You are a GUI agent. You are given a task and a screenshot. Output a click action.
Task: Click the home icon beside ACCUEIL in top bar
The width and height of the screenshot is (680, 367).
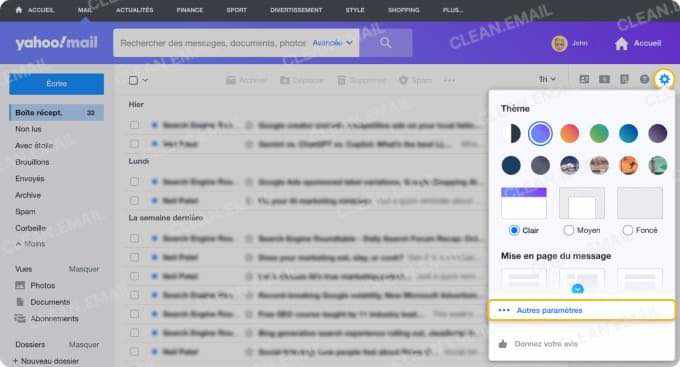pos(19,10)
